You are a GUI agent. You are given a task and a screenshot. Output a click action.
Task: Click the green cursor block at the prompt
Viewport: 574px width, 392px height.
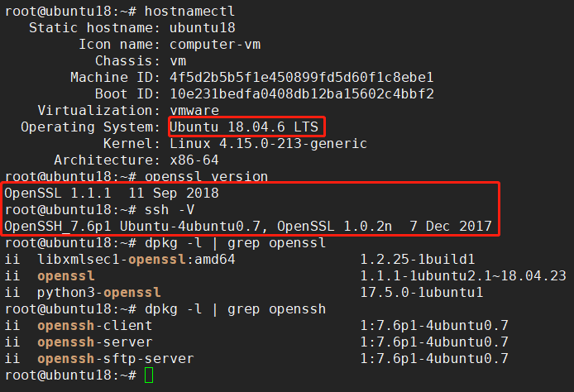click(x=149, y=375)
